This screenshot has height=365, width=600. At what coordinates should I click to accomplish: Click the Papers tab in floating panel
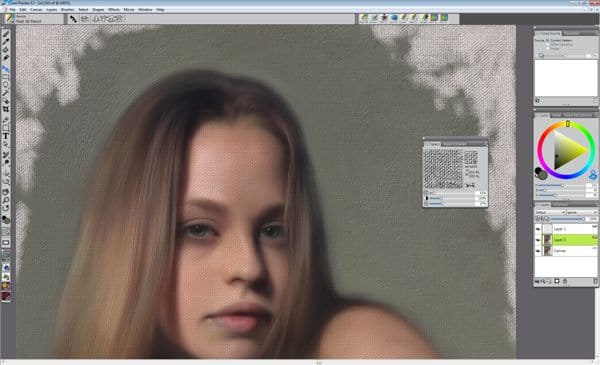433,144
